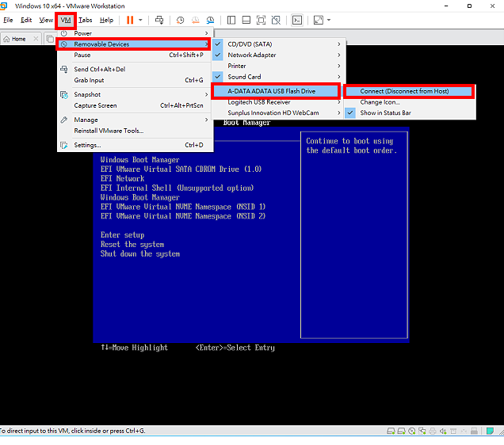Open the View menu
Image resolution: width=504 pixels, height=445 pixels.
(46, 20)
